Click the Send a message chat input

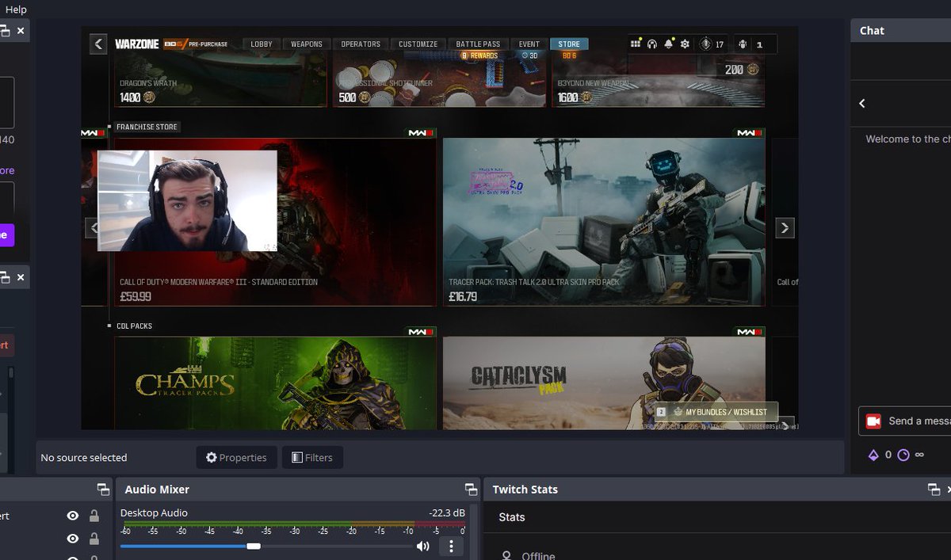(x=904, y=421)
